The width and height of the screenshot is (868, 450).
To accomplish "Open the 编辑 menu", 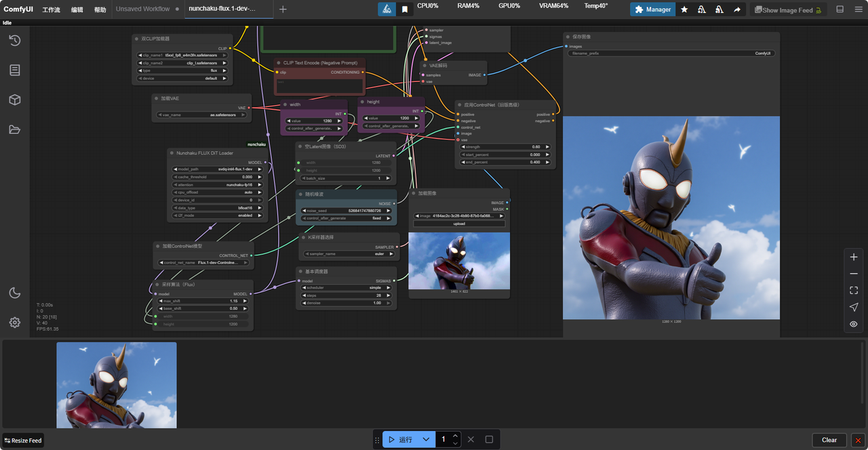I will point(77,9).
